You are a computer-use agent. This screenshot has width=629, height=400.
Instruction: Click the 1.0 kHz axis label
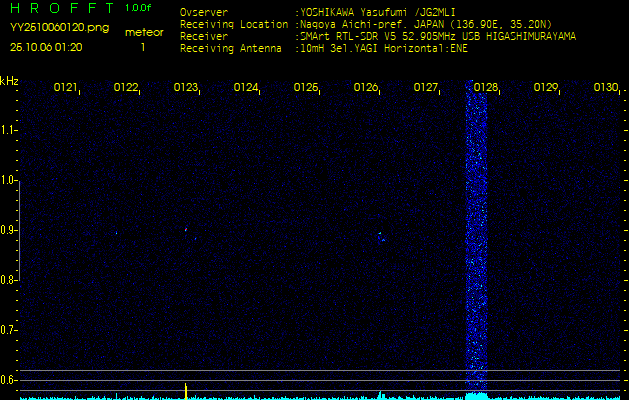point(8,180)
